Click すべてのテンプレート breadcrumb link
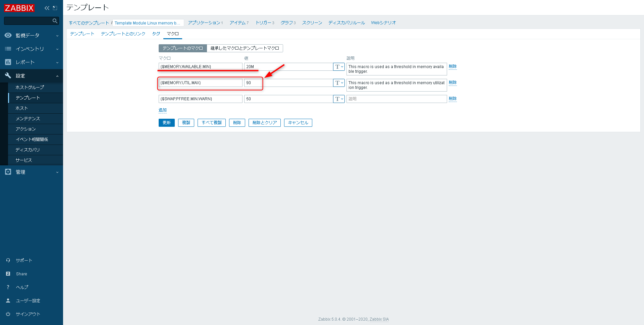The height and width of the screenshot is (325, 644). [89, 23]
